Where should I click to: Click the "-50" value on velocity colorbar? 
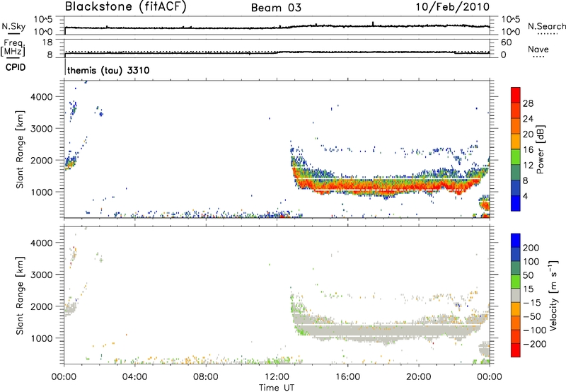(532, 316)
